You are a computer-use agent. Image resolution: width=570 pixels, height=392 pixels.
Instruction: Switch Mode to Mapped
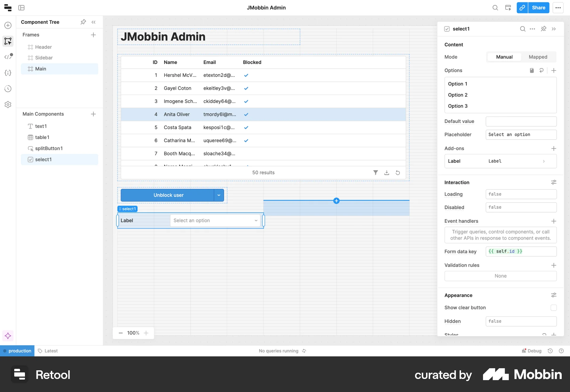point(538,57)
